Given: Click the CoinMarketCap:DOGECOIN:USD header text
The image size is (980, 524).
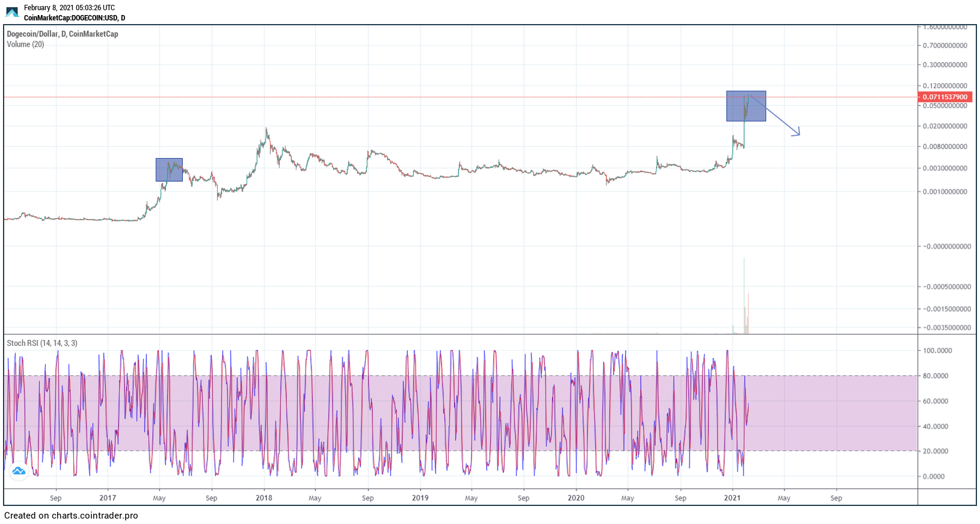Looking at the screenshot, I should point(75,18).
